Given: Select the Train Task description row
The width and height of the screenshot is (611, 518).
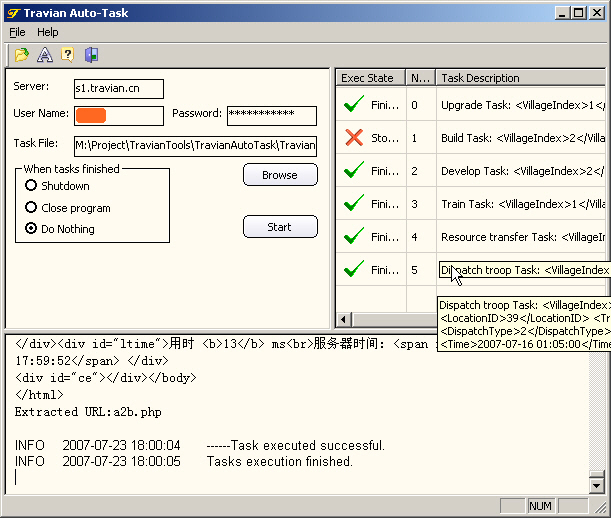Looking at the screenshot, I should [x=522, y=204].
